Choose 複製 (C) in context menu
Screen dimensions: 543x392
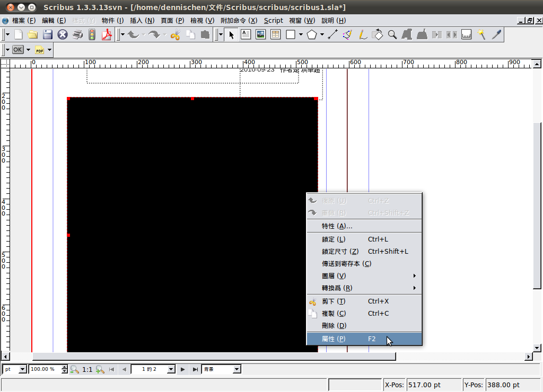pos(364,313)
